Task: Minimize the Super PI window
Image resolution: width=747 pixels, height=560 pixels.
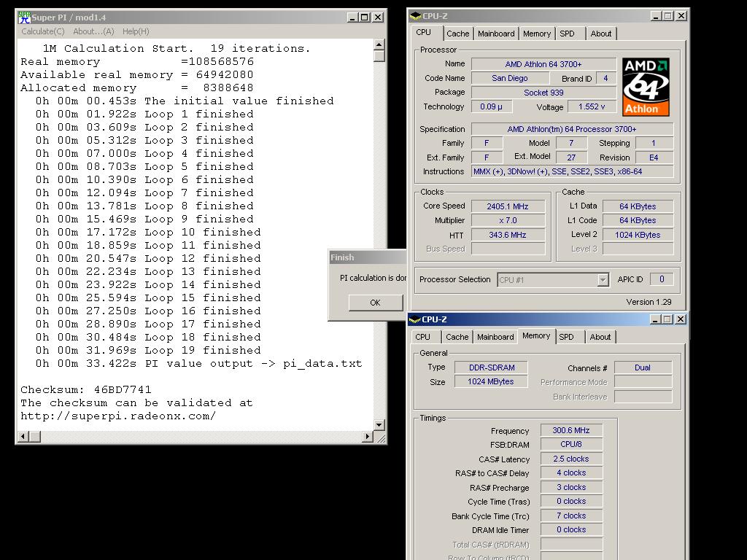Action: click(x=352, y=17)
